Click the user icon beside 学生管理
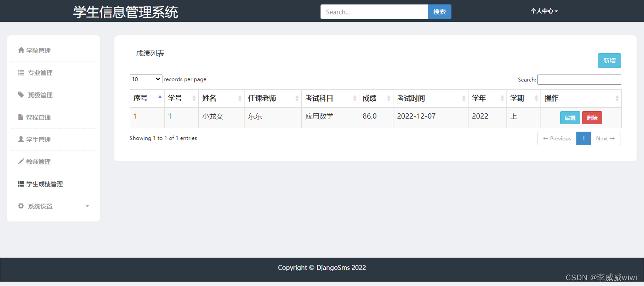This screenshot has width=644, height=286. 21,139
